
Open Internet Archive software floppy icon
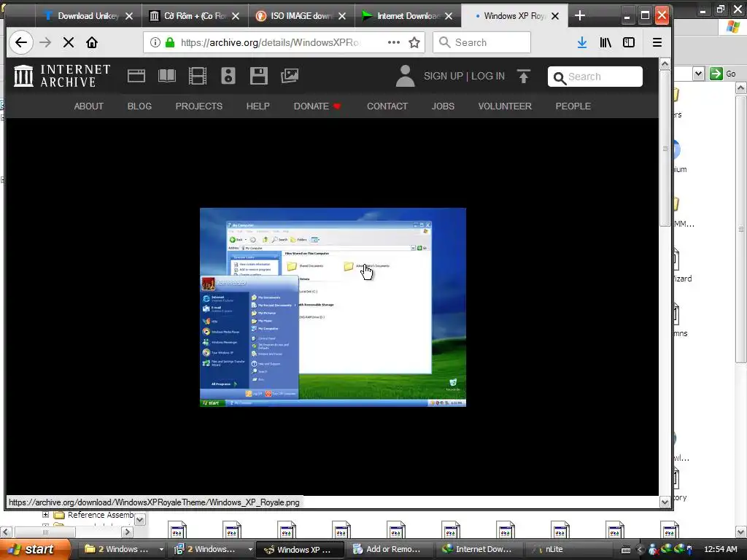(259, 76)
